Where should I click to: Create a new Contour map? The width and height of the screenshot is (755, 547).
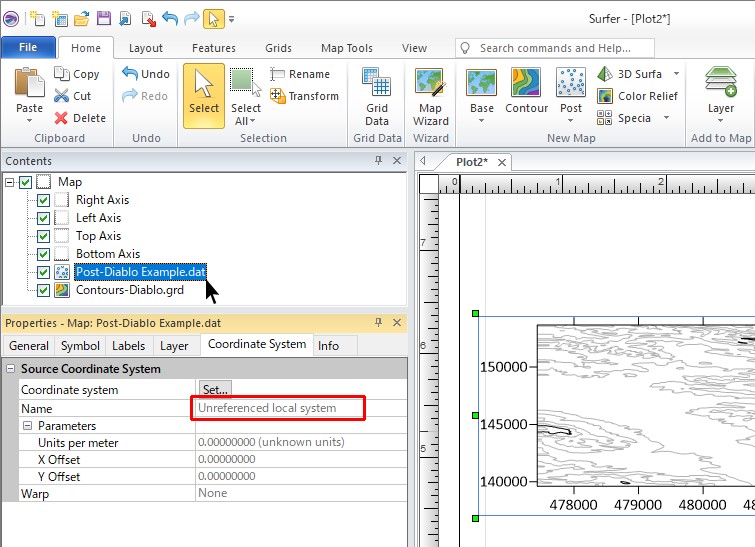point(526,91)
